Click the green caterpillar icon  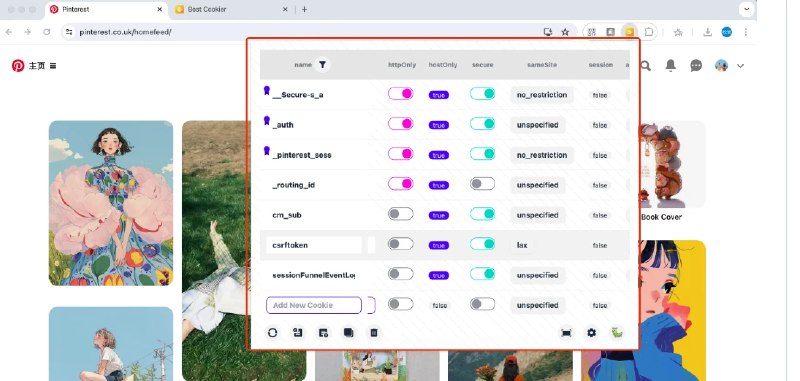click(x=617, y=333)
